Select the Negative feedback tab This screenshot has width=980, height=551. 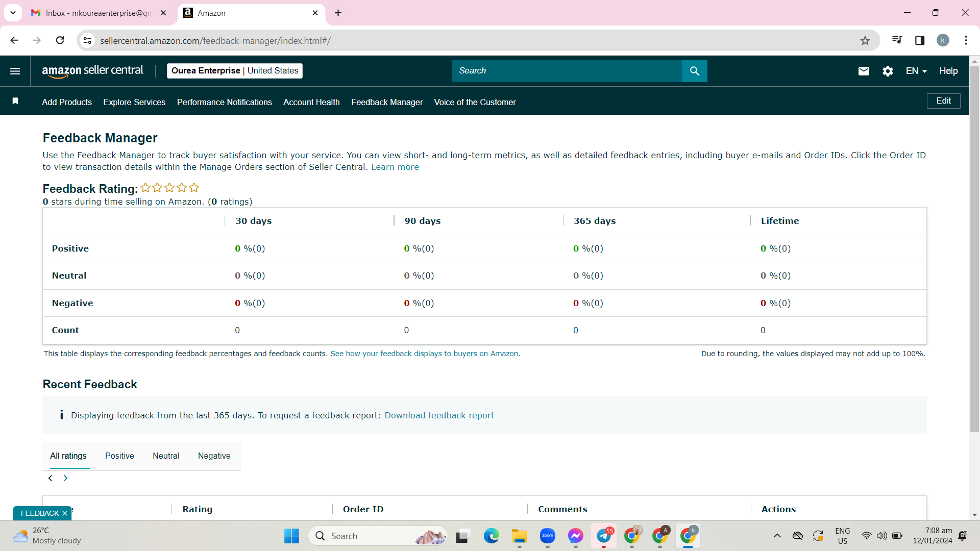pos(214,456)
